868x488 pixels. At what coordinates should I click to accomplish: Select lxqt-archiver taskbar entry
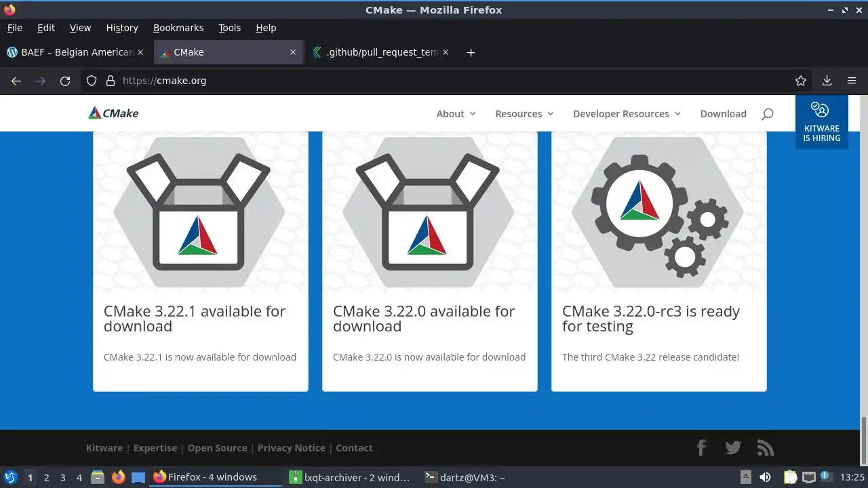(x=350, y=477)
